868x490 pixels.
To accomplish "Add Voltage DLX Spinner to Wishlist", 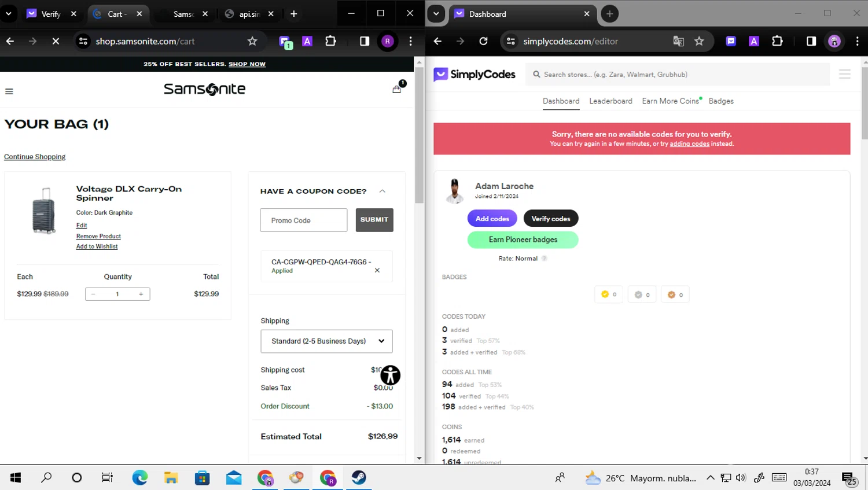I will tap(97, 246).
